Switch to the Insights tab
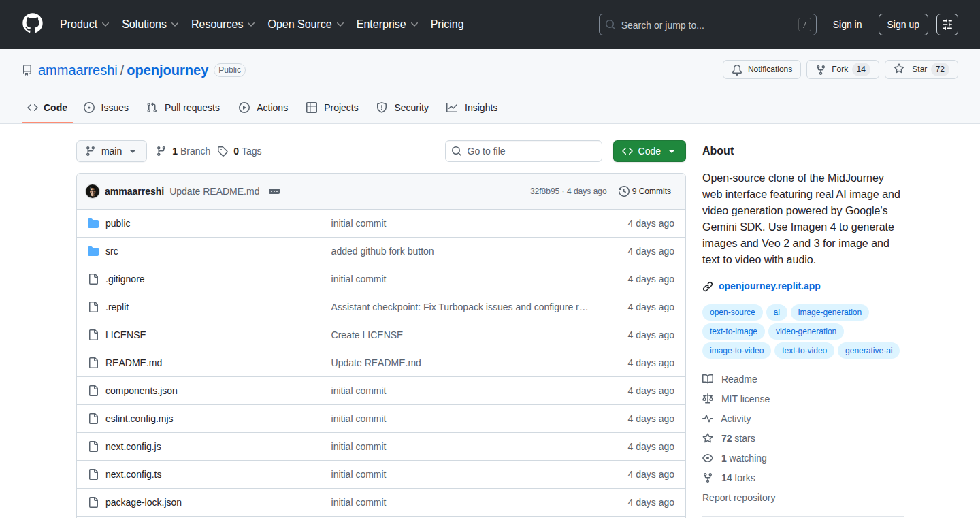The height and width of the screenshot is (518, 980). coord(472,108)
